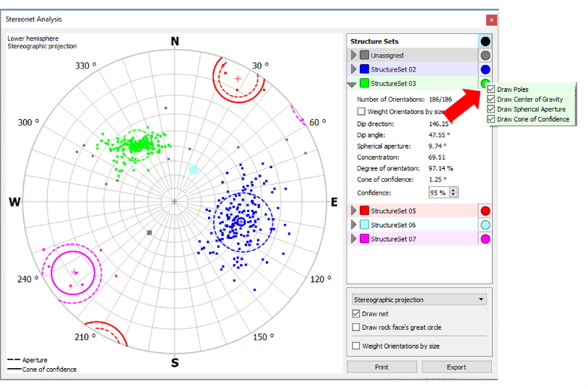Click the Print button
588x389 pixels.
click(381, 367)
